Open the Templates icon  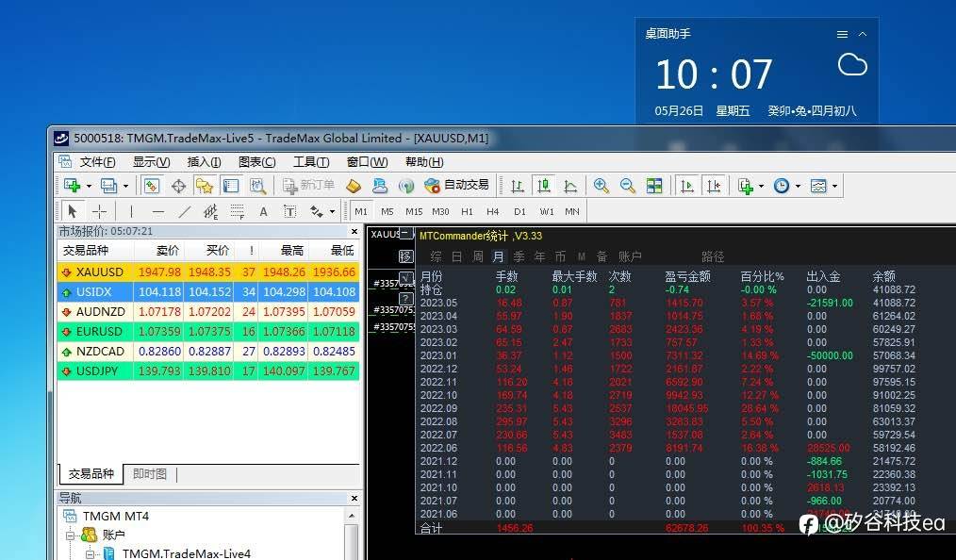[x=818, y=185]
